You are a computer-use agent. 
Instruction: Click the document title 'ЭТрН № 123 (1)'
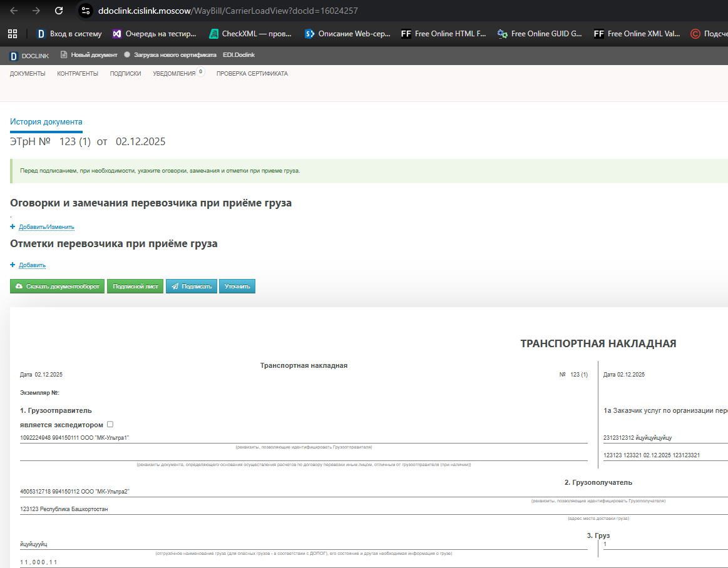coord(50,141)
